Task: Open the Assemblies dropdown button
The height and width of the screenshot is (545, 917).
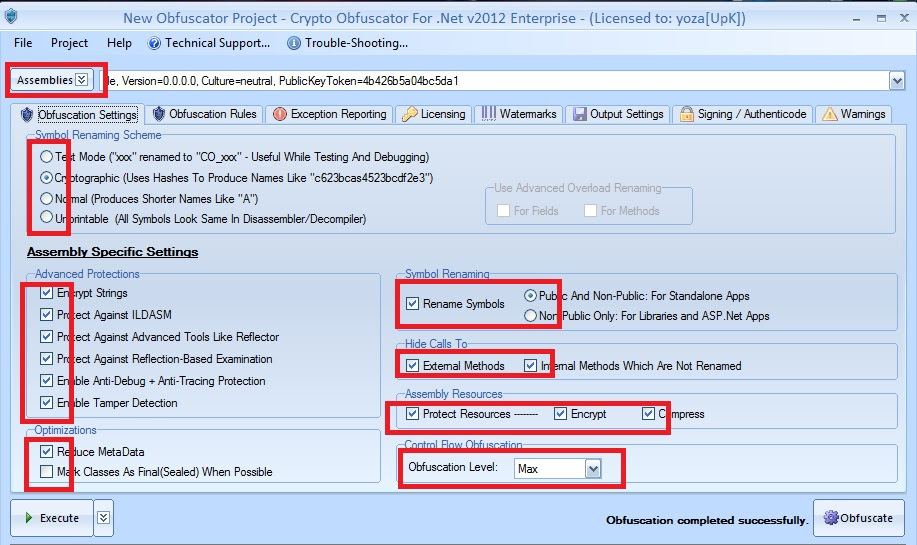Action: point(51,80)
